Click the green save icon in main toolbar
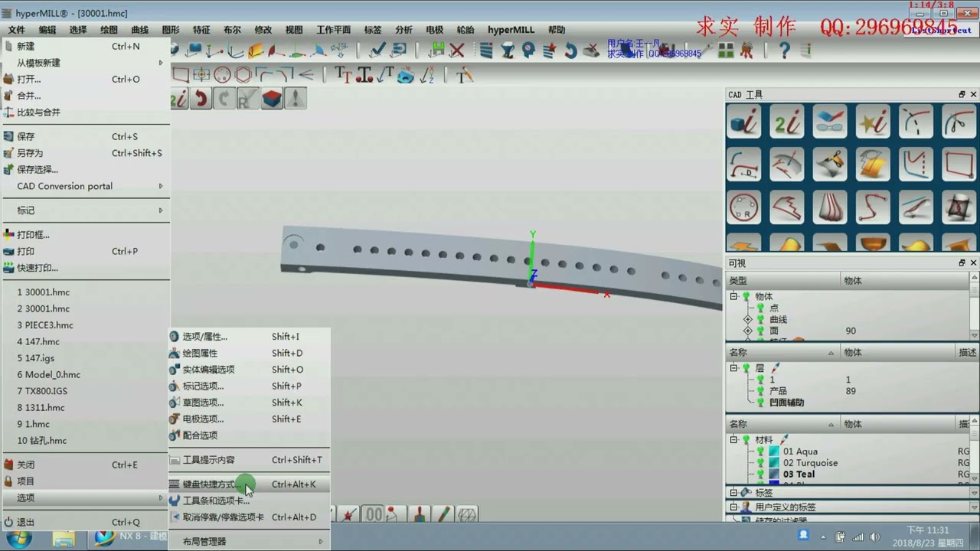This screenshot has width=980, height=551. tap(436, 51)
